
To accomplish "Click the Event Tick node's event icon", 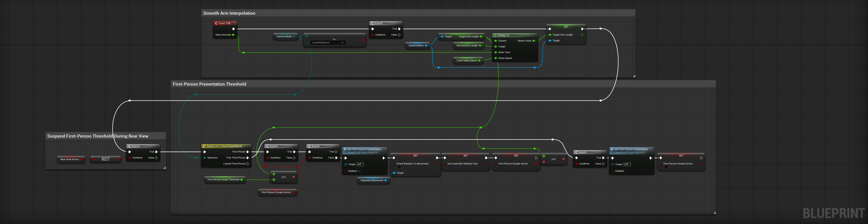I will click(216, 23).
